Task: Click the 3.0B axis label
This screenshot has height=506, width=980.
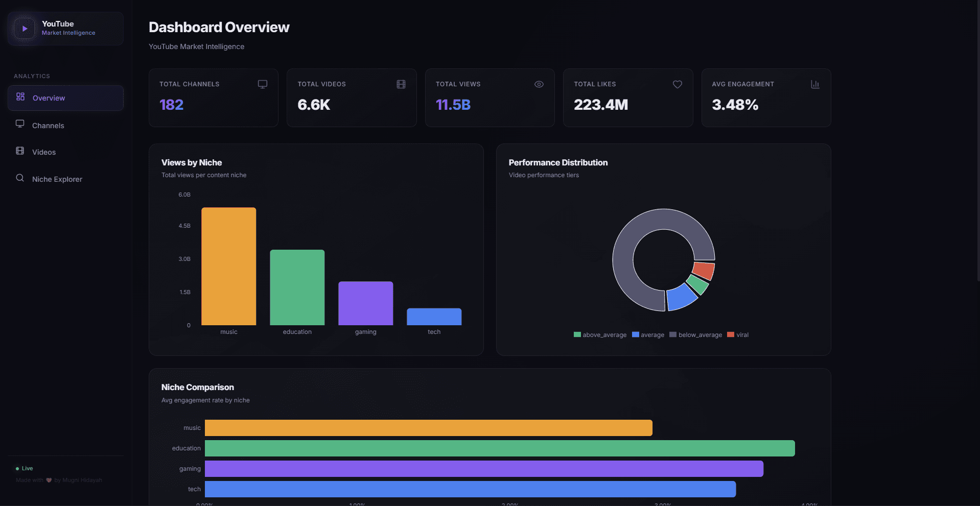Action: click(x=184, y=259)
